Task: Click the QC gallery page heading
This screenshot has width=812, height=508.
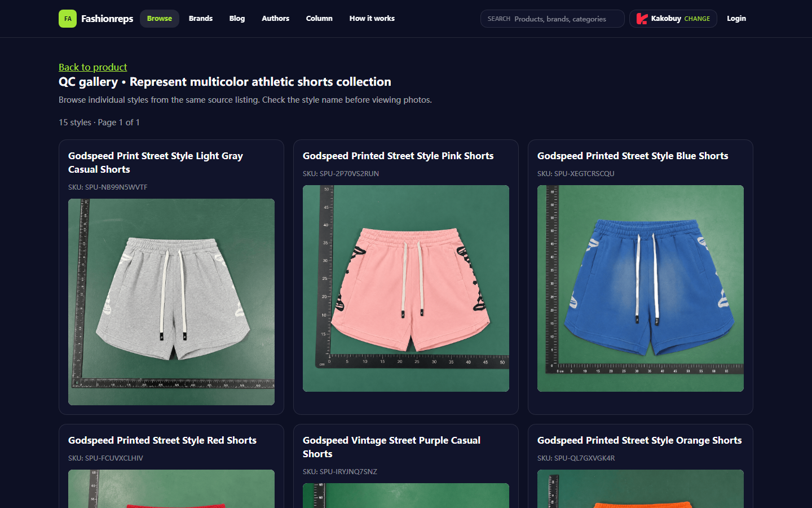Action: point(225,82)
